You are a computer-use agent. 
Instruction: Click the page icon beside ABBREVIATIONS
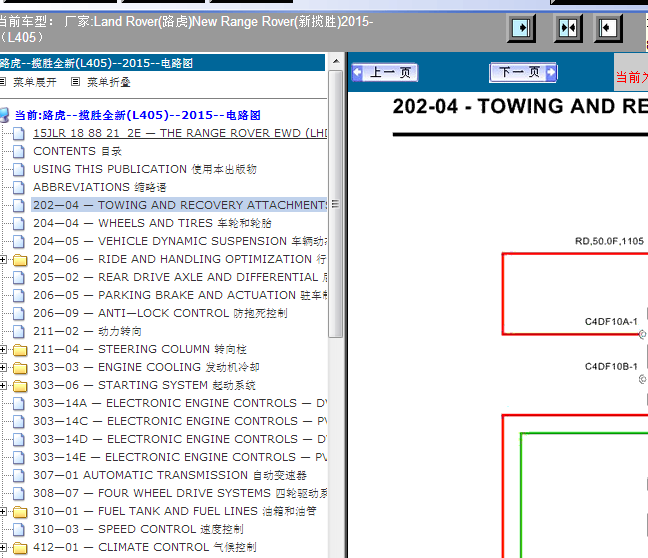click(x=19, y=188)
